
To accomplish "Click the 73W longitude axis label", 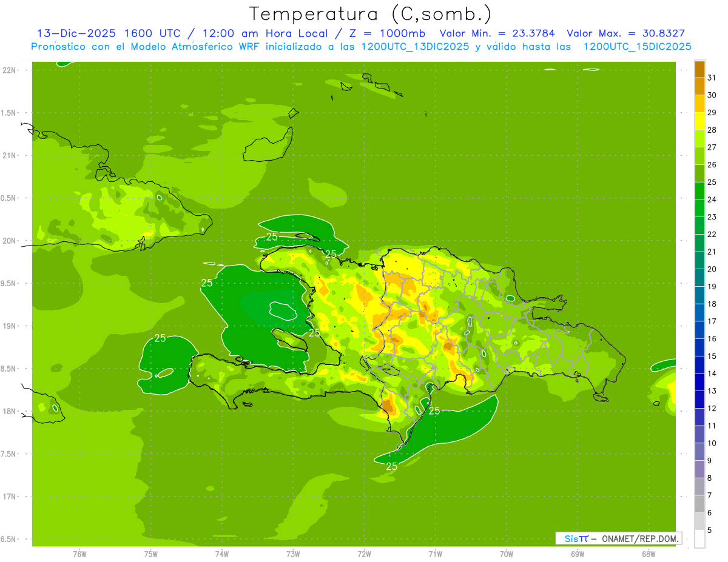I will point(293,554).
